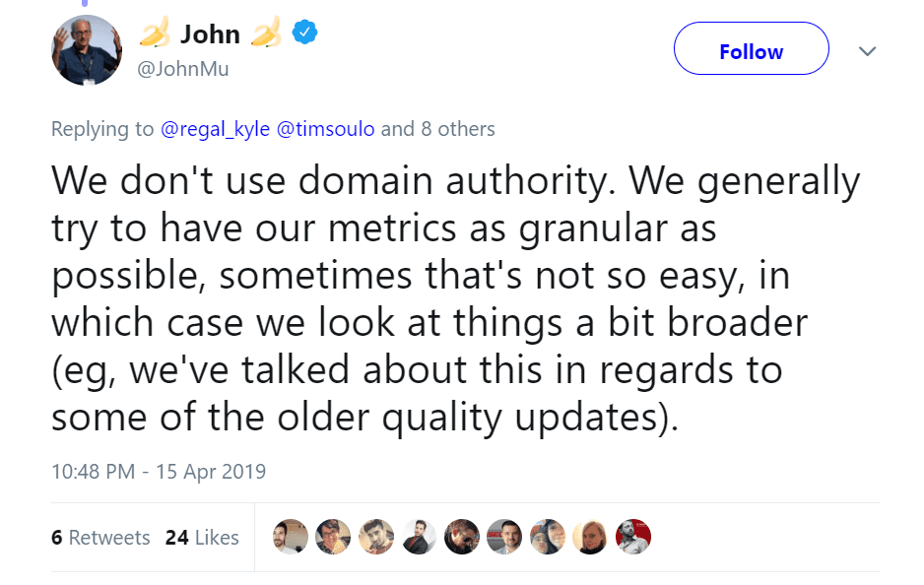The height and width of the screenshot is (585, 924).
Task: Click the second liker avatar
Action: (332, 537)
